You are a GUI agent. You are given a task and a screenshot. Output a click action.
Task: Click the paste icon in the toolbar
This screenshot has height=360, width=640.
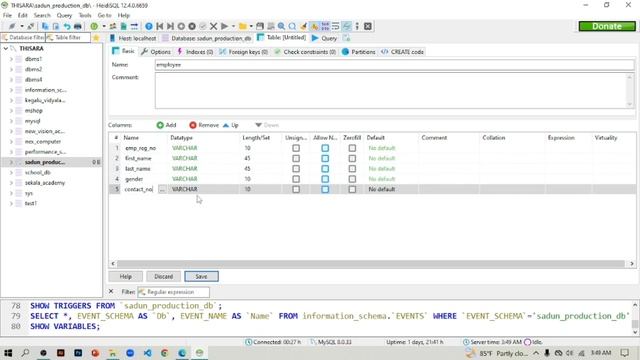coord(56,26)
